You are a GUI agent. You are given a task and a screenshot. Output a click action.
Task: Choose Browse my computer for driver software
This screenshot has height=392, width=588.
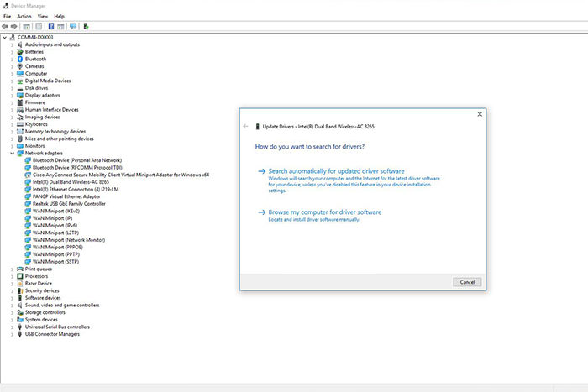coord(324,212)
